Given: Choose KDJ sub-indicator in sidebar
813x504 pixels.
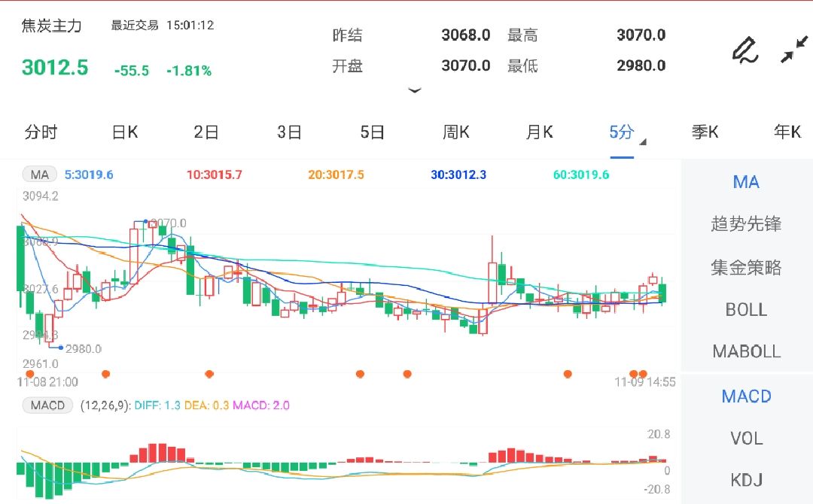Looking at the screenshot, I should pyautogui.click(x=746, y=480).
